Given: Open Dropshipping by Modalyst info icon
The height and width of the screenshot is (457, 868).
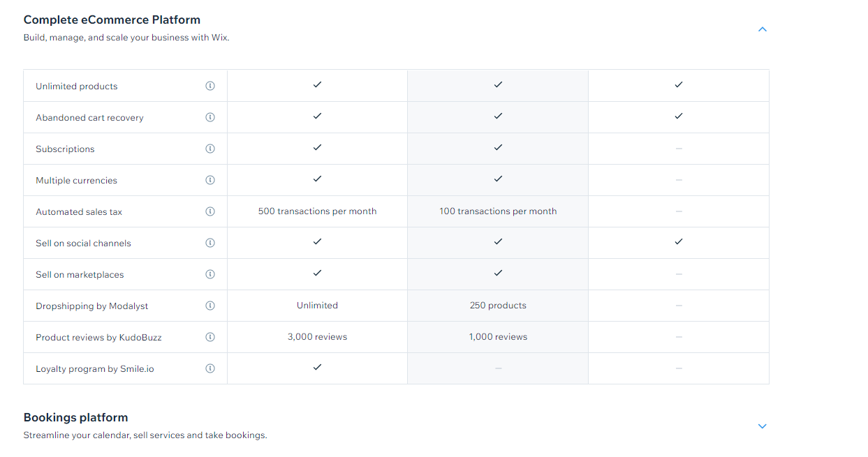Looking at the screenshot, I should click(210, 306).
